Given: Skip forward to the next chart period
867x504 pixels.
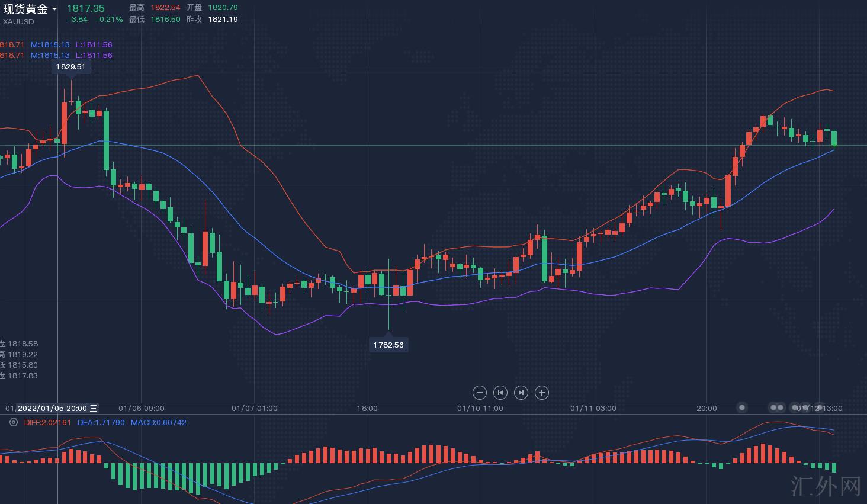Looking at the screenshot, I should [521, 393].
